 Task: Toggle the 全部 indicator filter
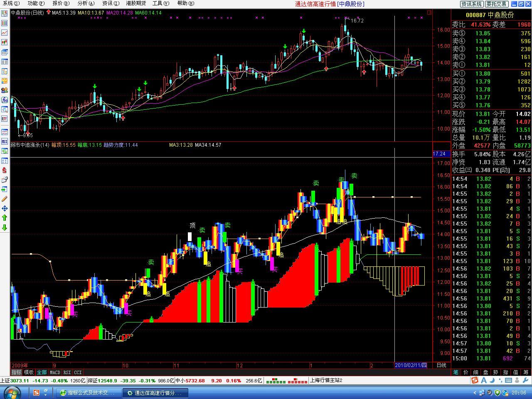(42, 372)
